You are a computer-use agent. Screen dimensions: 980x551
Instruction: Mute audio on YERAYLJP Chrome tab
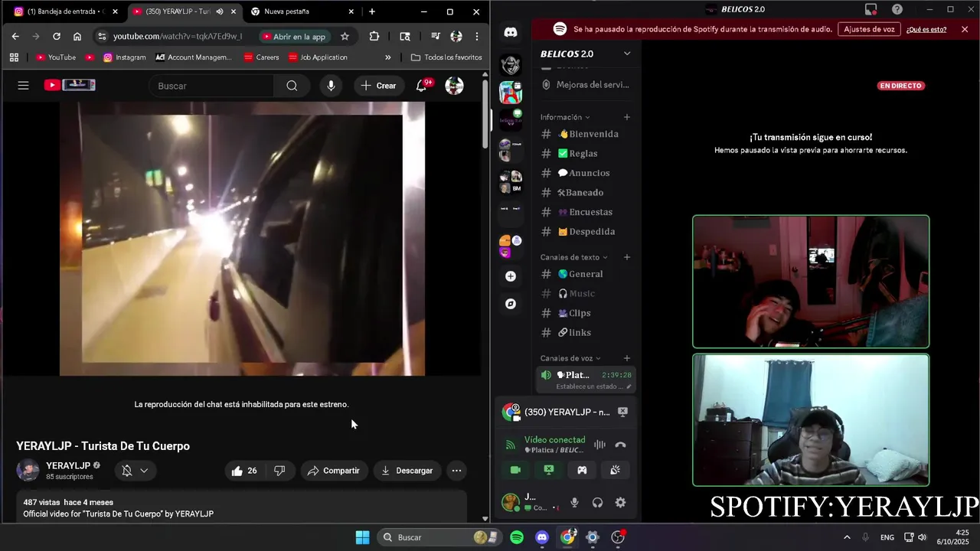tap(220, 11)
